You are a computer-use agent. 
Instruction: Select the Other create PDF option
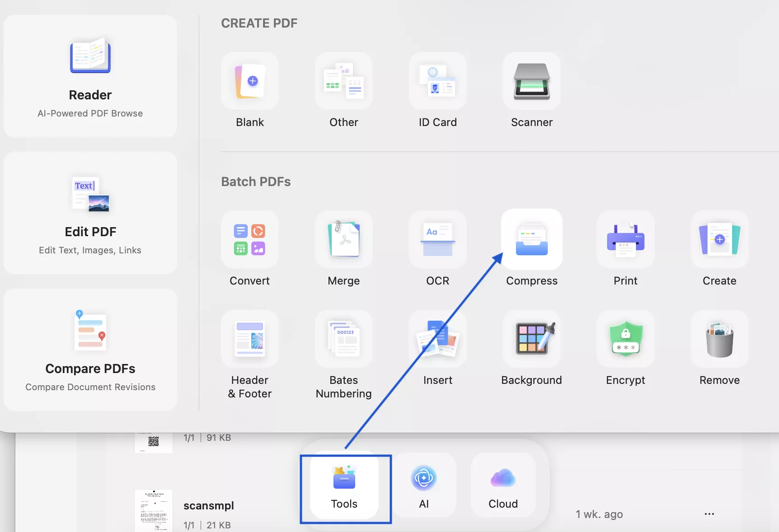point(344,81)
